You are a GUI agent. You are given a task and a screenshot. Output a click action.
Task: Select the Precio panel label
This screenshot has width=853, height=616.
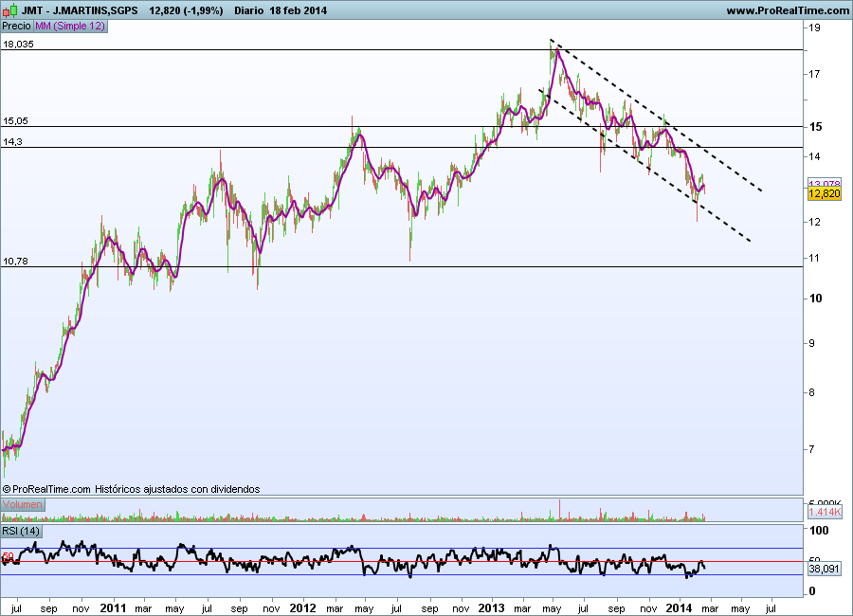(16, 27)
